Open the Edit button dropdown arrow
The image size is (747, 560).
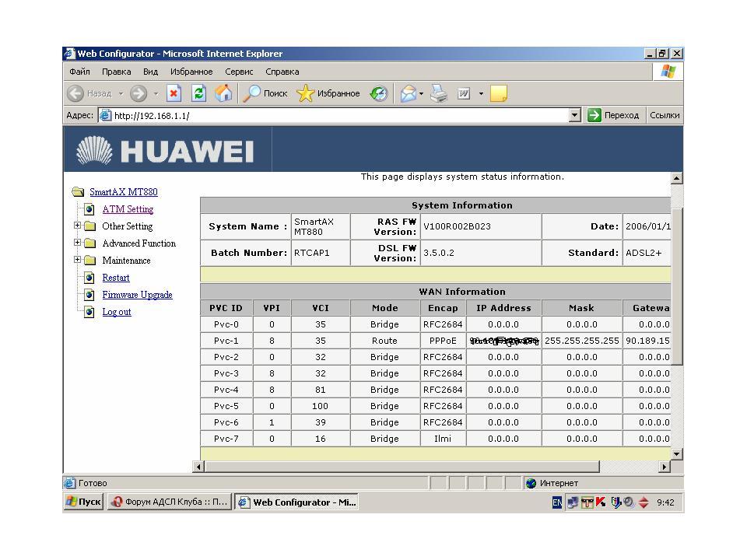click(481, 94)
